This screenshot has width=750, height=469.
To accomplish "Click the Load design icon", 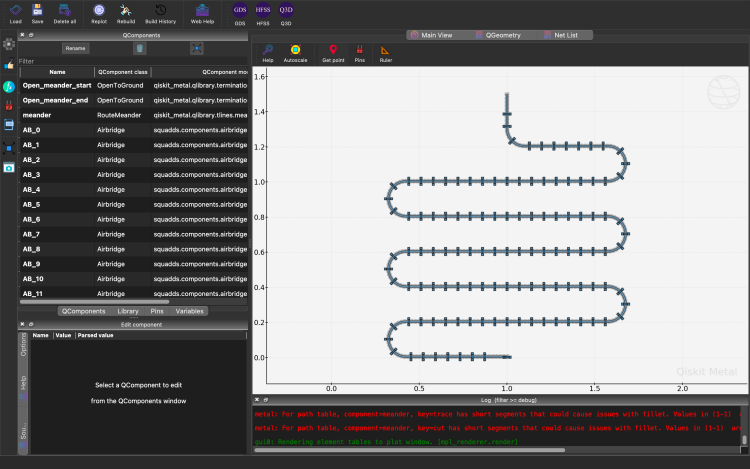I will click(x=15, y=14).
